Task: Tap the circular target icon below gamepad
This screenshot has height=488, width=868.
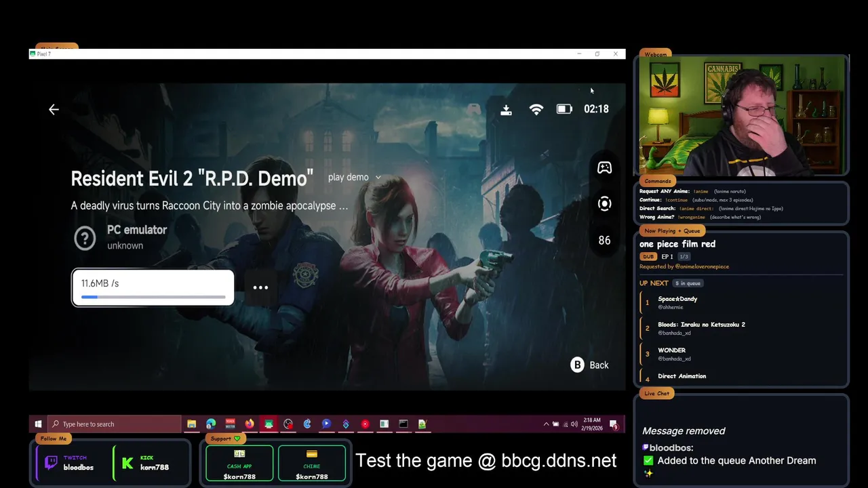Action: click(604, 203)
